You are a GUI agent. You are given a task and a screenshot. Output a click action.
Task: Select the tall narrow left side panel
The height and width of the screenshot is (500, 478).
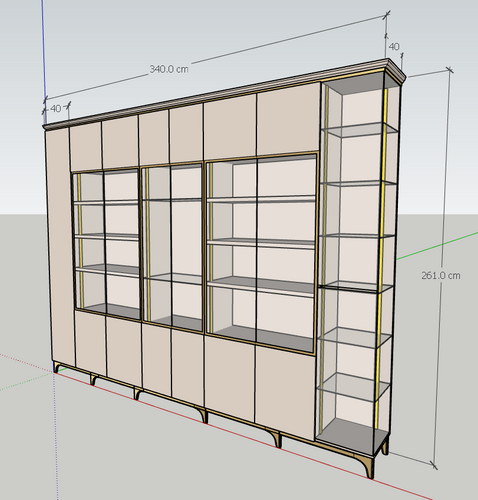click(x=60, y=247)
